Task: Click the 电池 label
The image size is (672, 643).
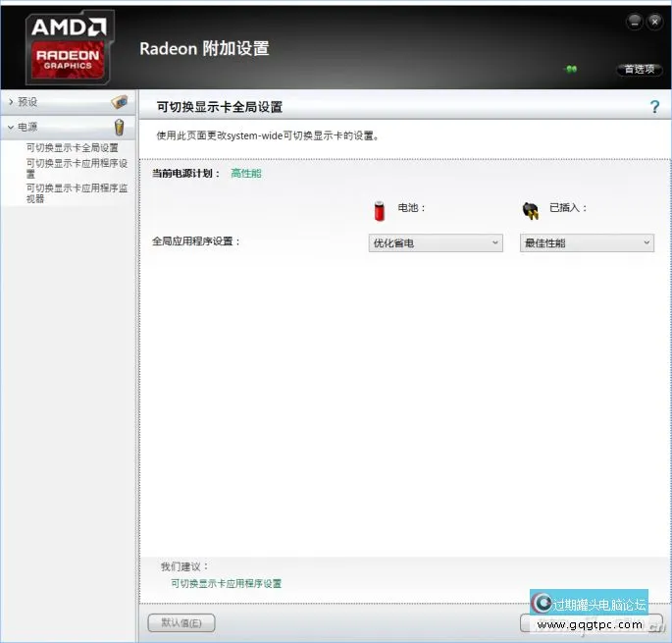Action: [x=411, y=207]
